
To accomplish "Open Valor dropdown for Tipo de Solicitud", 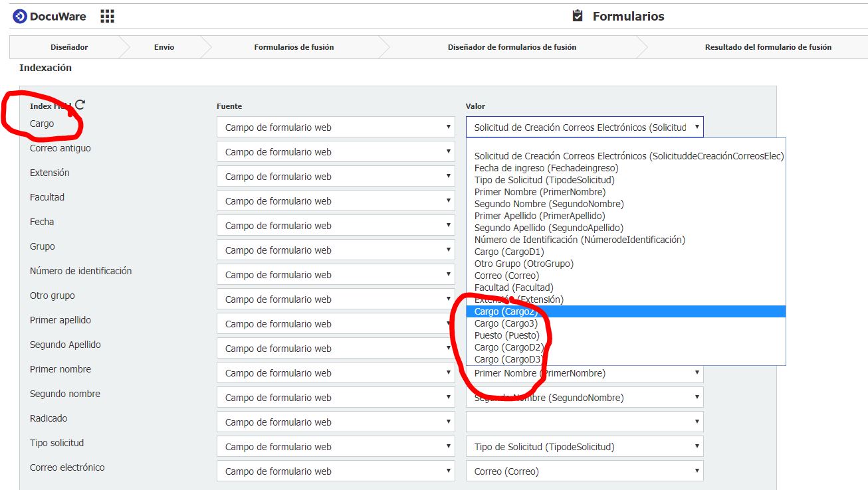I will pyautogui.click(x=584, y=447).
